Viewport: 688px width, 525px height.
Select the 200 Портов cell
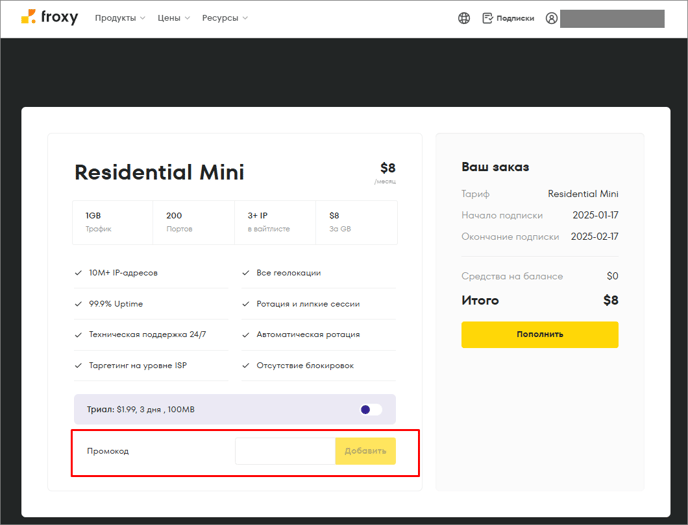pos(194,222)
